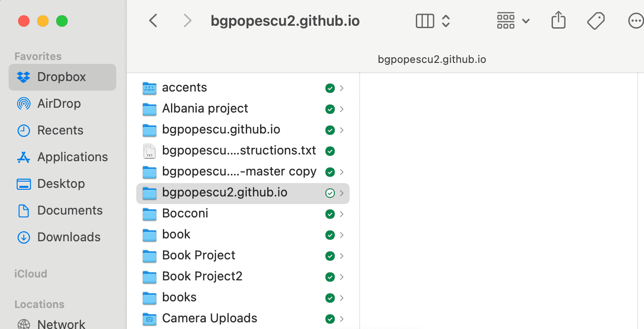The height and width of the screenshot is (329, 644).
Task: Open the Edit Tags toolbar icon
Action: click(x=595, y=21)
